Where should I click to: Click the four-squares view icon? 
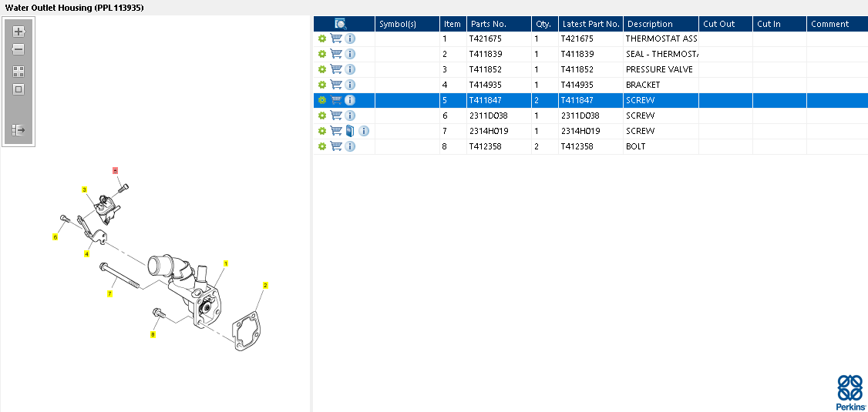tap(19, 72)
